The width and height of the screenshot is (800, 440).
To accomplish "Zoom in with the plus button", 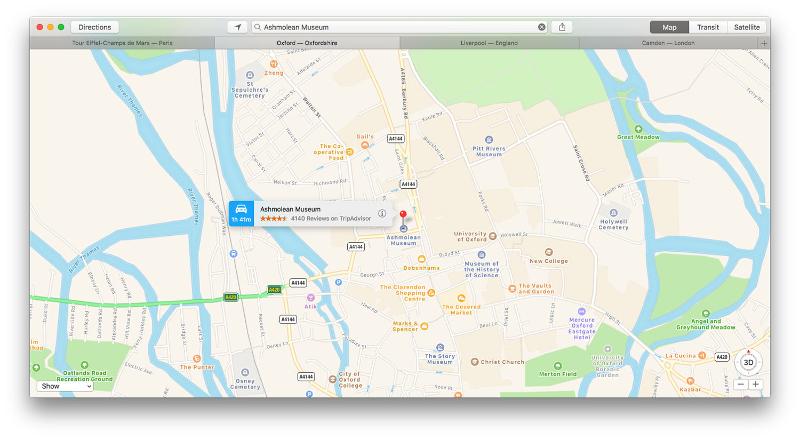I will pyautogui.click(x=755, y=384).
